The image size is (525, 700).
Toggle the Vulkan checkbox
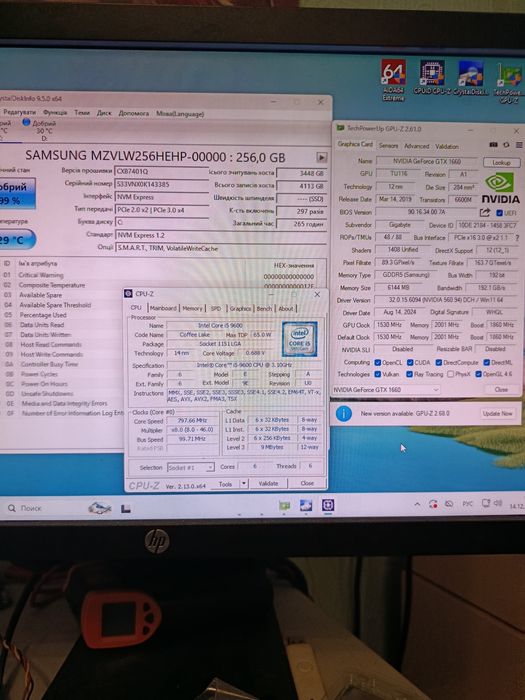coord(378,374)
